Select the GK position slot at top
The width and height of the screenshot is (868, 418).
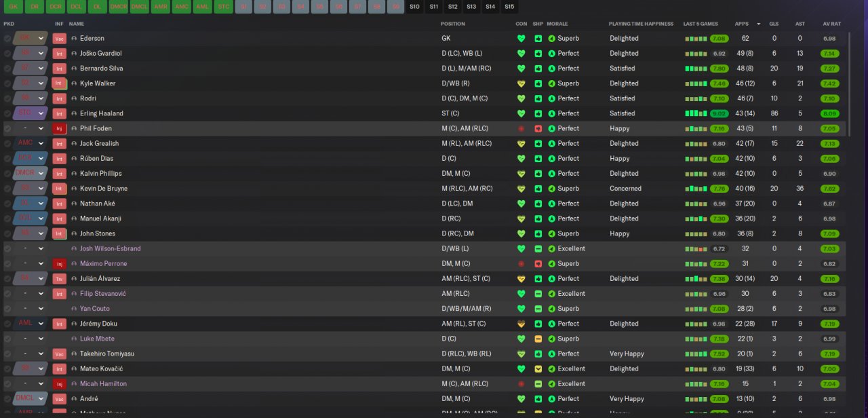pyautogui.click(x=14, y=7)
